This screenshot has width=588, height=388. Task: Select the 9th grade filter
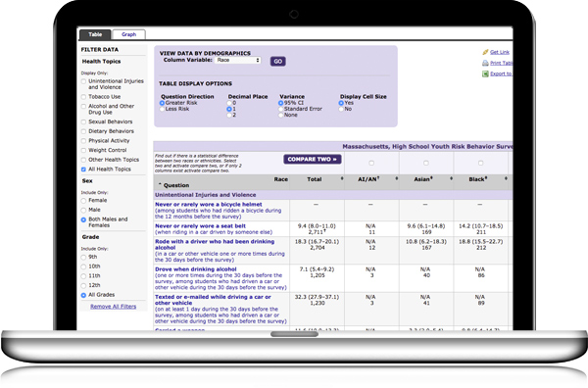coord(83,257)
